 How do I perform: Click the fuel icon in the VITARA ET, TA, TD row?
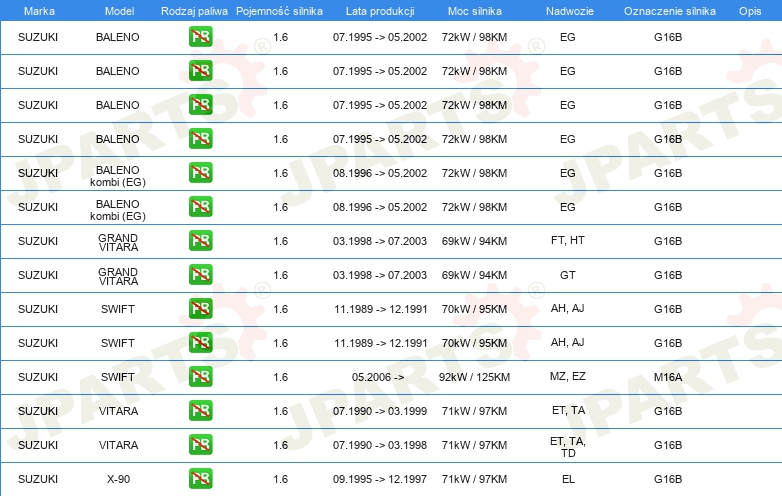(200, 445)
